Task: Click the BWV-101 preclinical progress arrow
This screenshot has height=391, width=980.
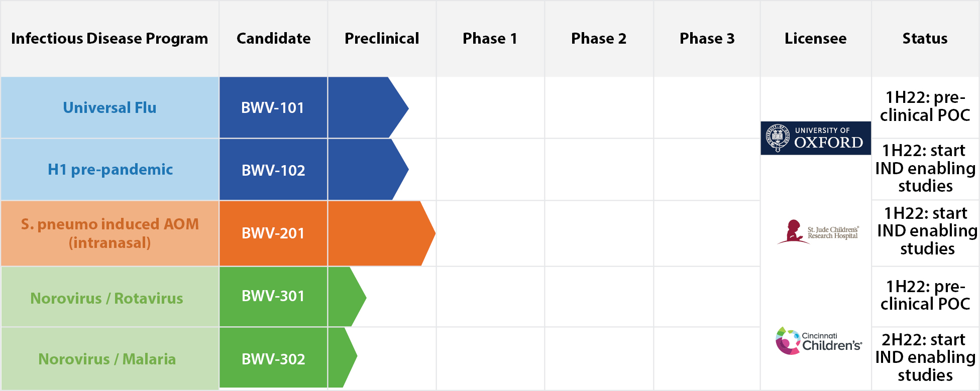Action: coord(367,107)
